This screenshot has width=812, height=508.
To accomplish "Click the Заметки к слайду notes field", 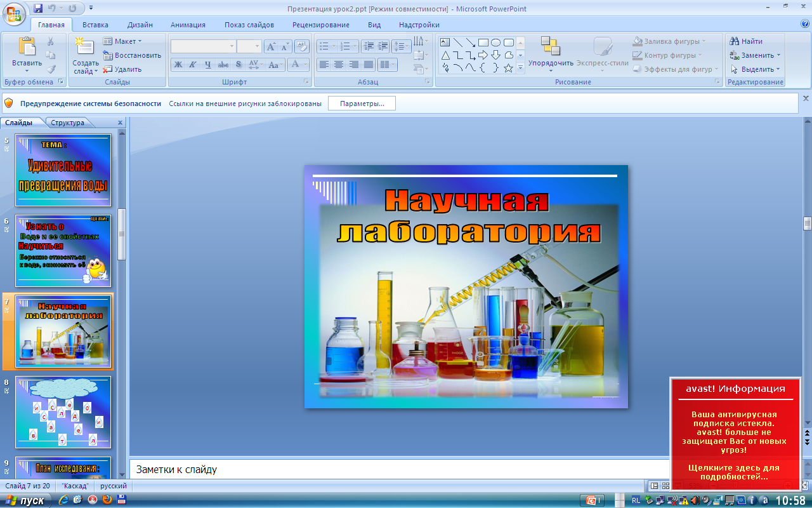I will [x=400, y=469].
